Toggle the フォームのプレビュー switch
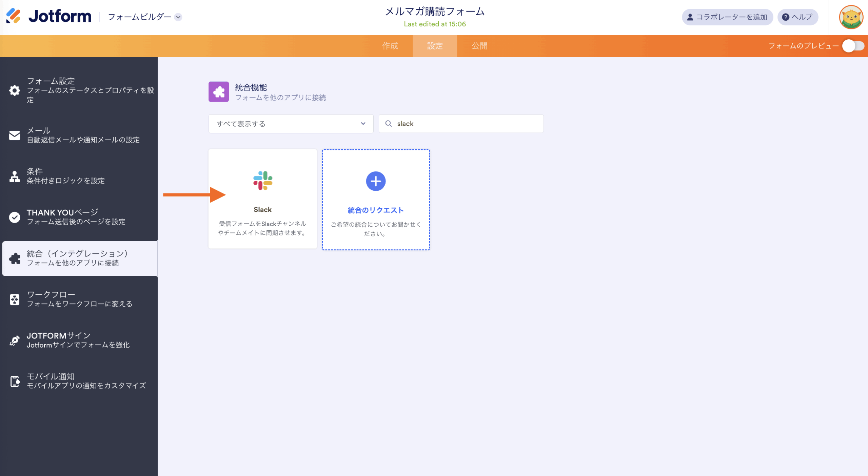This screenshot has height=476, width=868. (x=853, y=46)
